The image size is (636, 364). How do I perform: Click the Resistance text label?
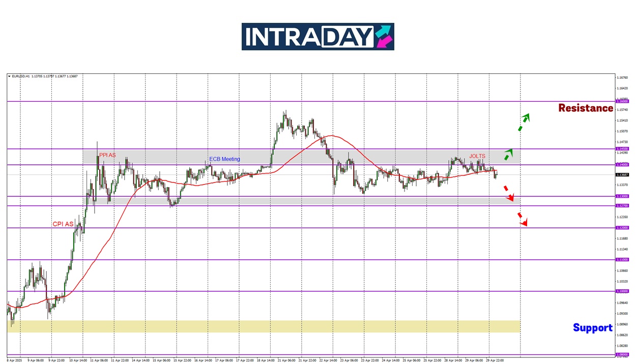click(x=586, y=108)
